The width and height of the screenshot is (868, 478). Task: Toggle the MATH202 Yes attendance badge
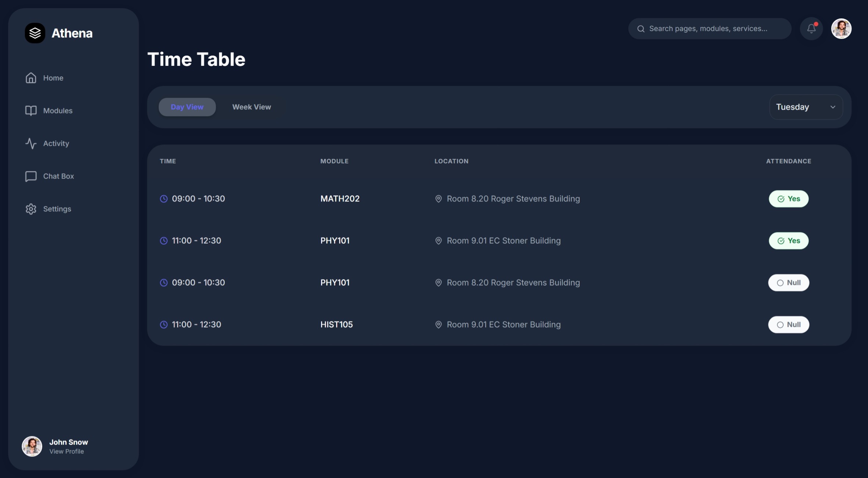(788, 199)
